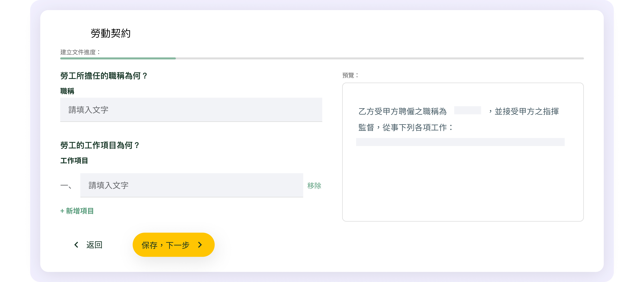Click the 工作項目 field label
Viewport: 644px width, 282px height.
74,160
